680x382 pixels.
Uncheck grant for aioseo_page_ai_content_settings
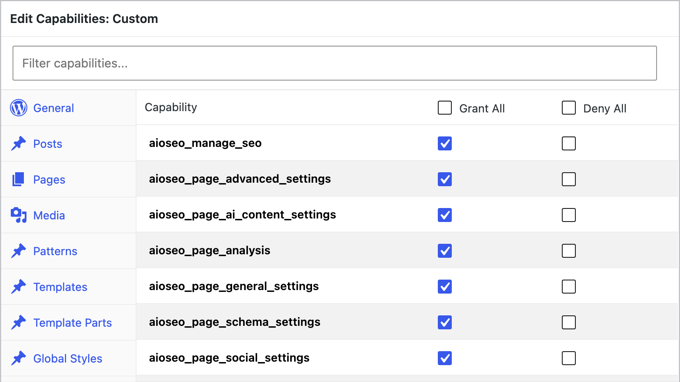coord(445,215)
